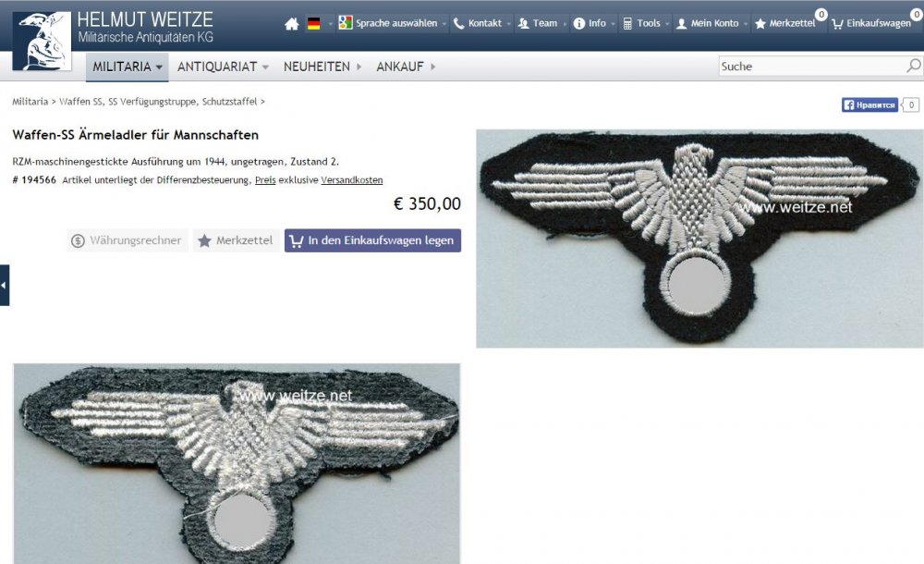The width and height of the screenshot is (924, 564).
Task: Expand the Sprache auswählen dropdown
Action: pyautogui.click(x=393, y=24)
